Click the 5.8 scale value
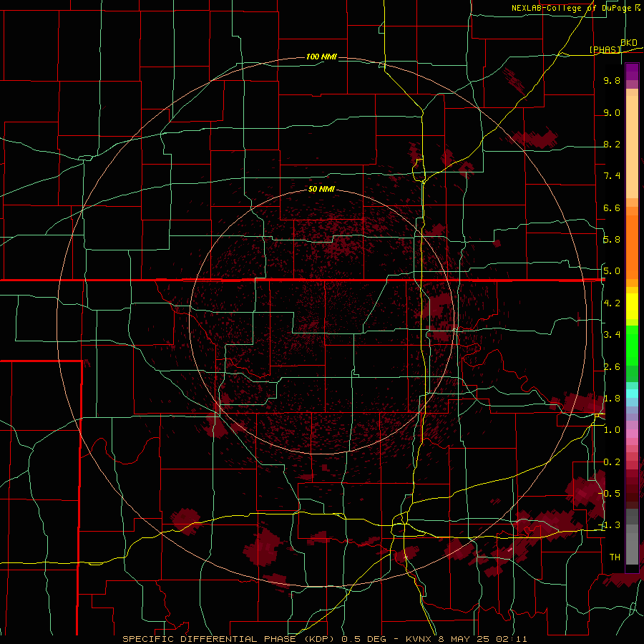Screen dimensions: 644x644 pos(612,240)
